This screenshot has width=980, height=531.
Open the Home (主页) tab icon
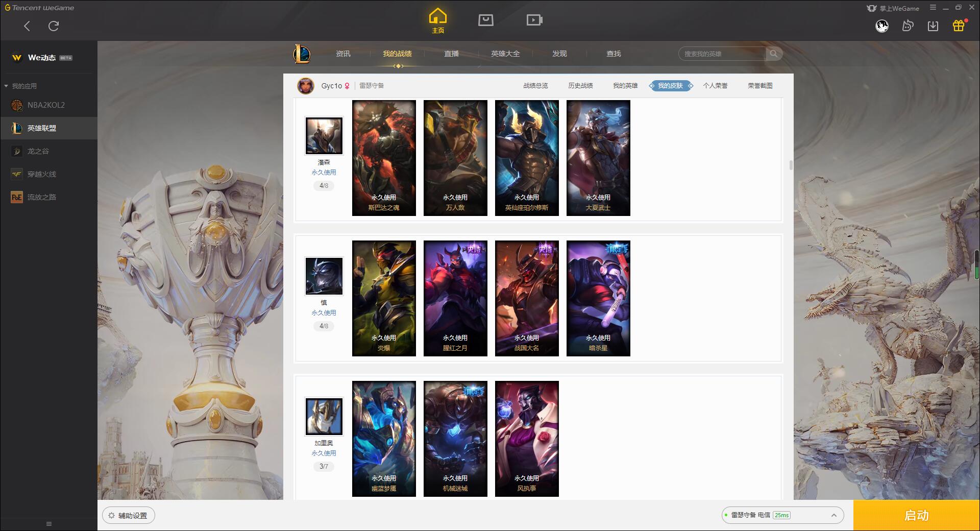(x=438, y=21)
